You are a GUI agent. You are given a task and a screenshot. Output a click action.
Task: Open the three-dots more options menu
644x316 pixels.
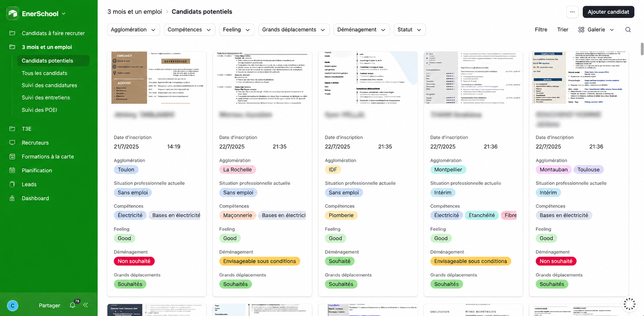(572, 12)
